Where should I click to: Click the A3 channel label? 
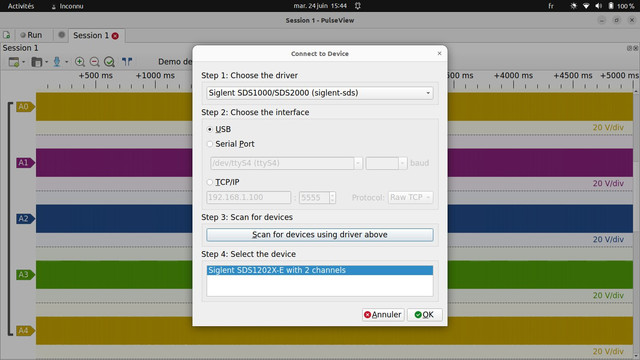click(25, 275)
